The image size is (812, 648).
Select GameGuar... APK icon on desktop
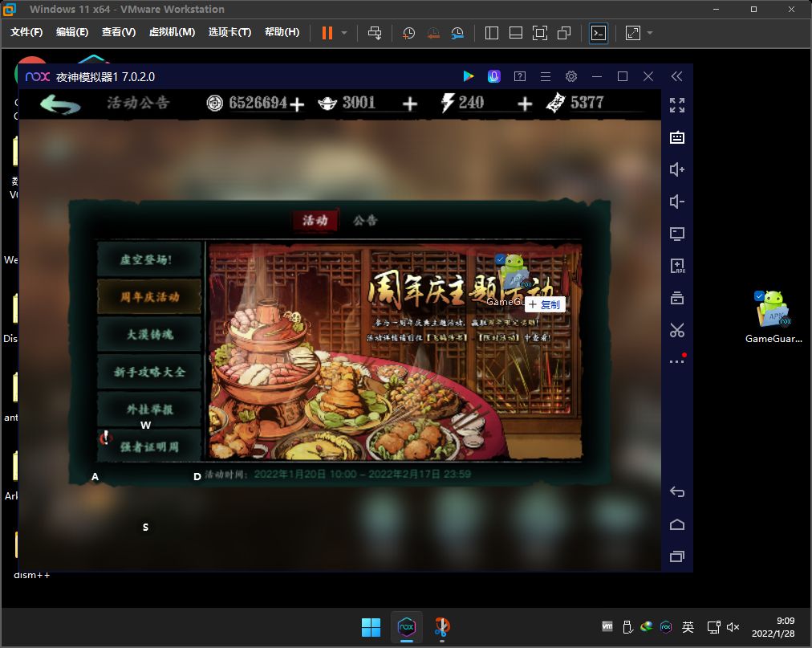773,316
